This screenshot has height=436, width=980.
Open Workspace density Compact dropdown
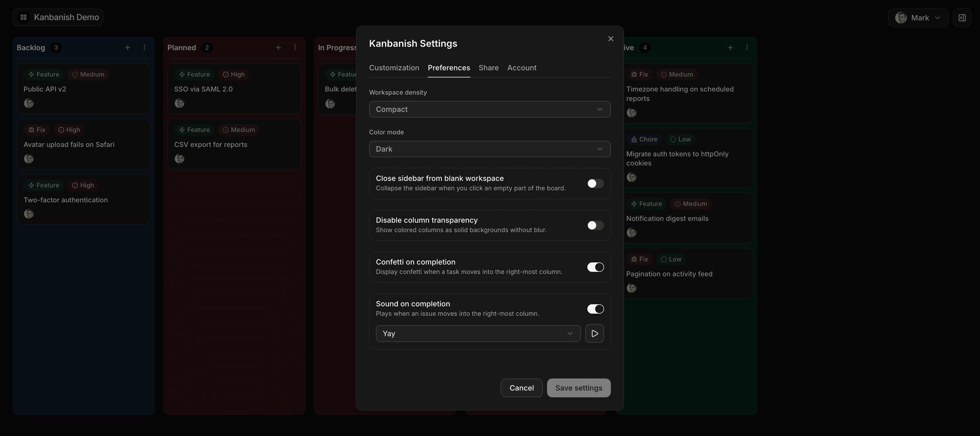click(490, 110)
